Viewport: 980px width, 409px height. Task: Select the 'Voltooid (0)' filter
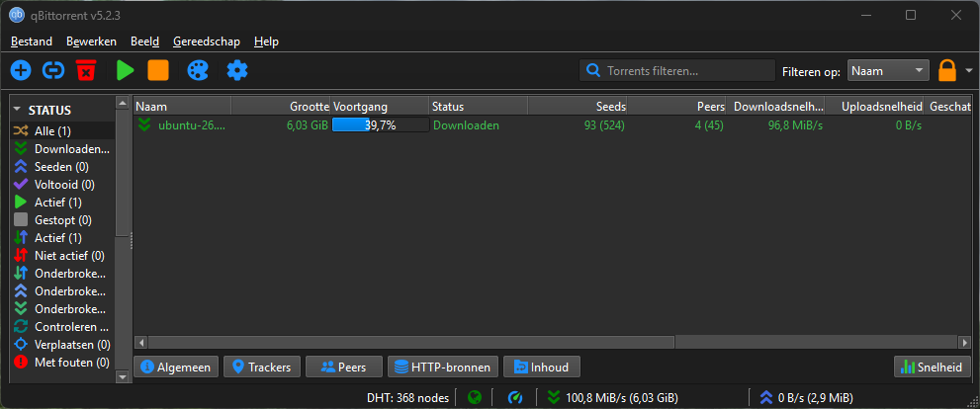tap(62, 184)
